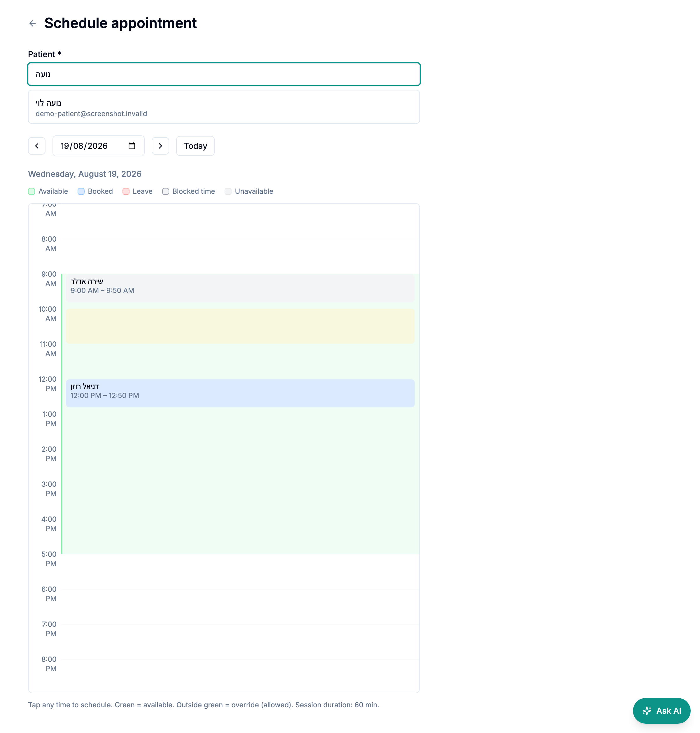Click the blue Booked legend swatch
700x733 pixels.
click(81, 191)
